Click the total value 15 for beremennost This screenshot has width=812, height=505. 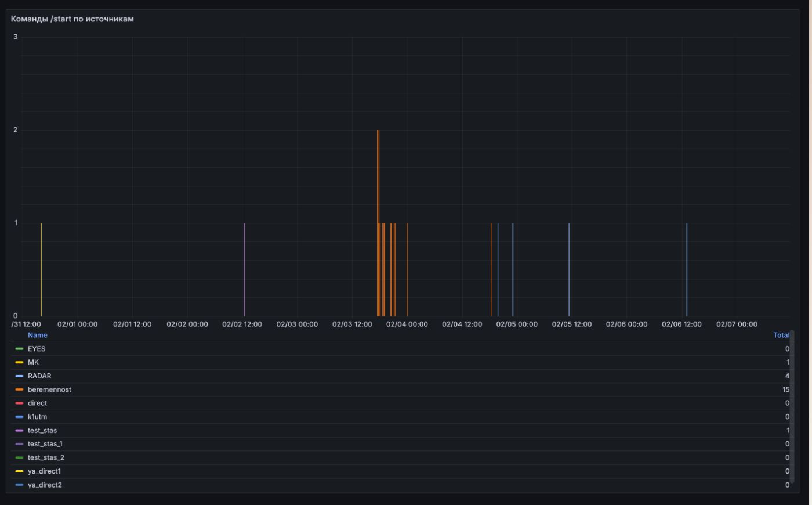coord(785,389)
